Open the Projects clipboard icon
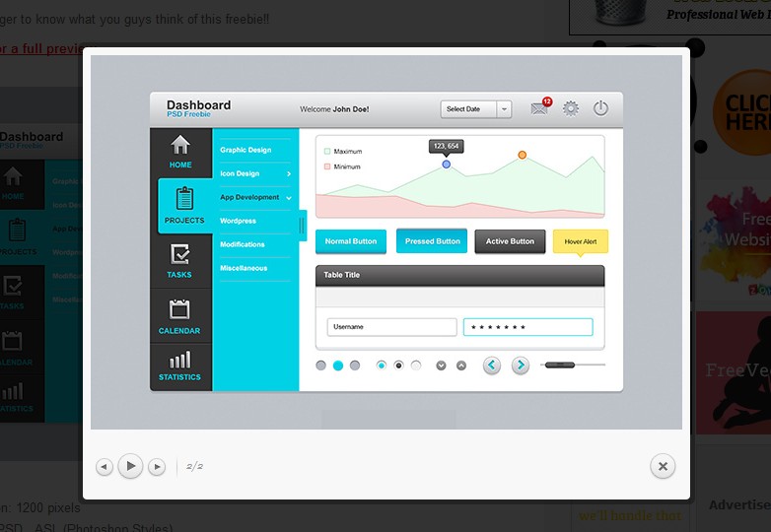 [183, 199]
